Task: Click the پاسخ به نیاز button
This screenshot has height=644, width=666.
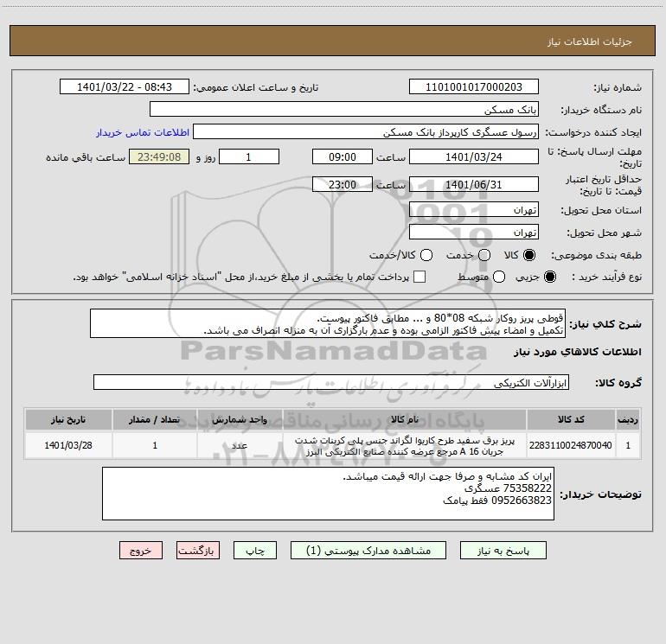Action: pos(503,551)
